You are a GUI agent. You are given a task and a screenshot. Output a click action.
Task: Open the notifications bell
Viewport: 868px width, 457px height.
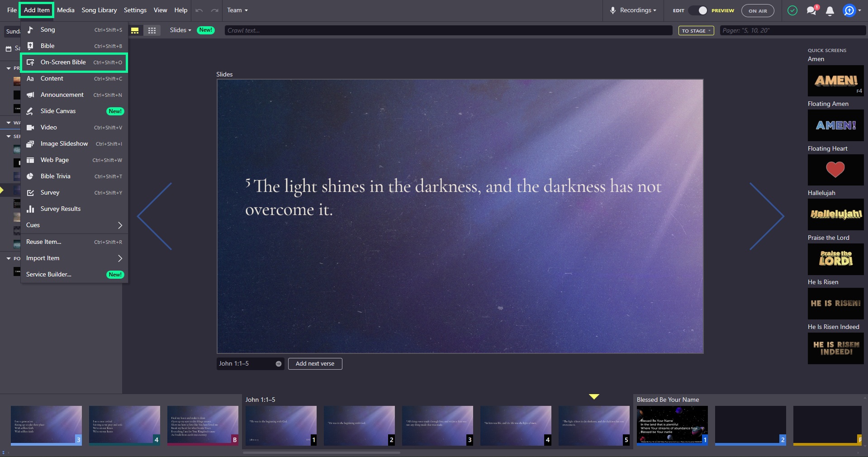[x=830, y=11]
